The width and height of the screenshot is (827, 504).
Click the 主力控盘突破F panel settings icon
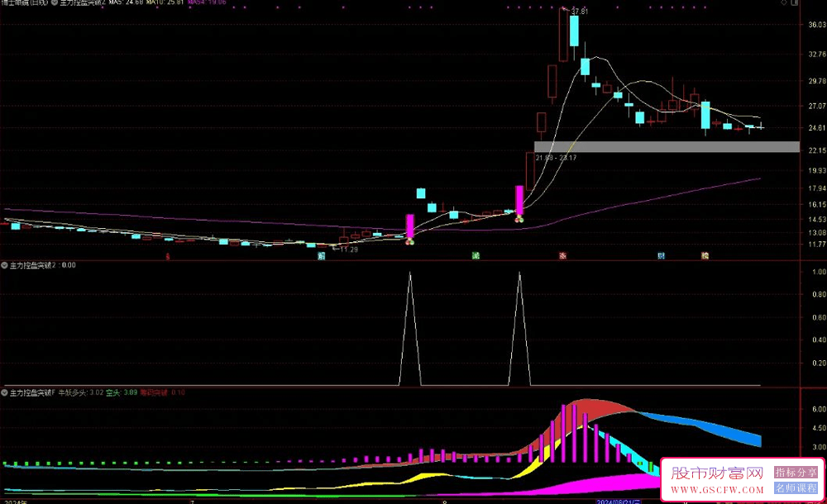pyautogui.click(x=4, y=392)
